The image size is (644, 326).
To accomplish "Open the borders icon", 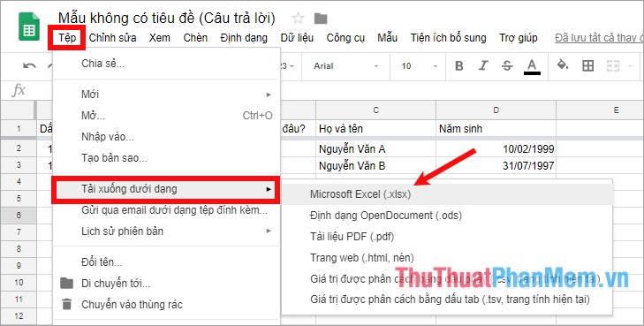I will coord(588,65).
